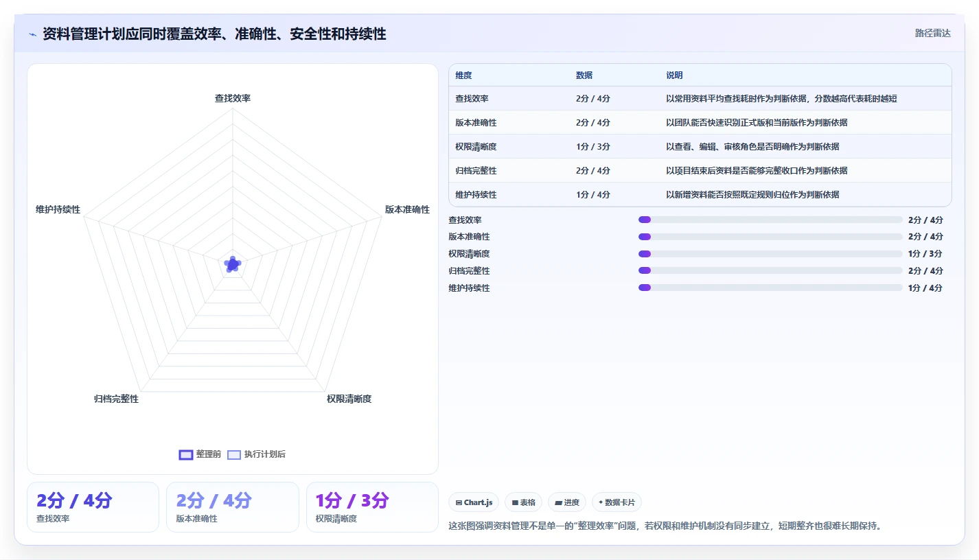979x560 pixels.
Task: Click the 版本准确性 progress bar
Action: tap(770, 237)
